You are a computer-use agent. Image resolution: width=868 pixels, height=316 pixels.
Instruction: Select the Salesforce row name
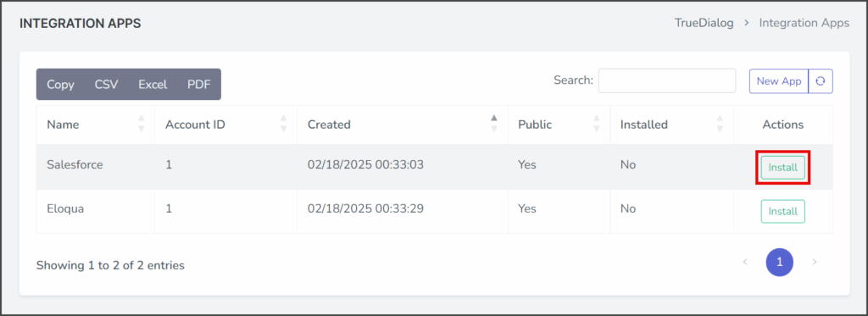click(75, 165)
